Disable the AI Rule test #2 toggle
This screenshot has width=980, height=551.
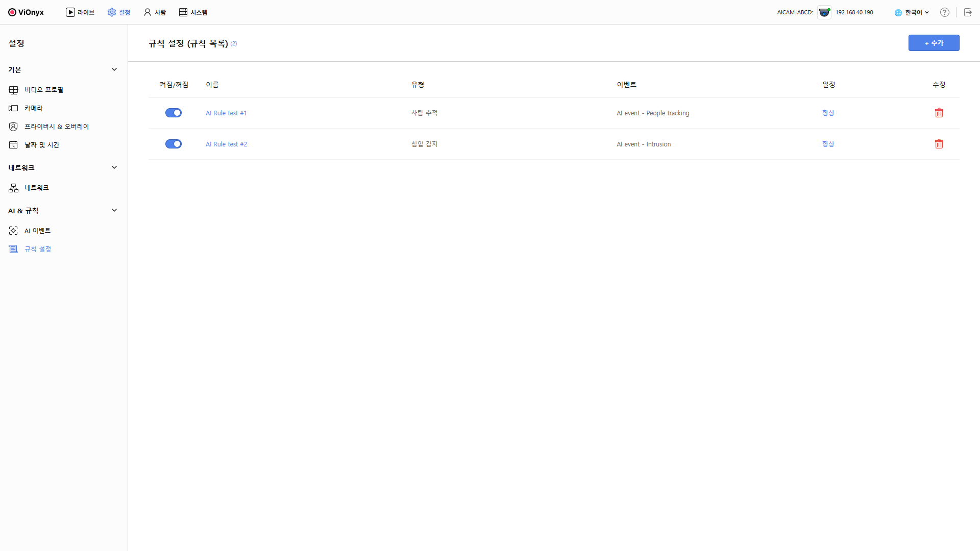pyautogui.click(x=174, y=144)
